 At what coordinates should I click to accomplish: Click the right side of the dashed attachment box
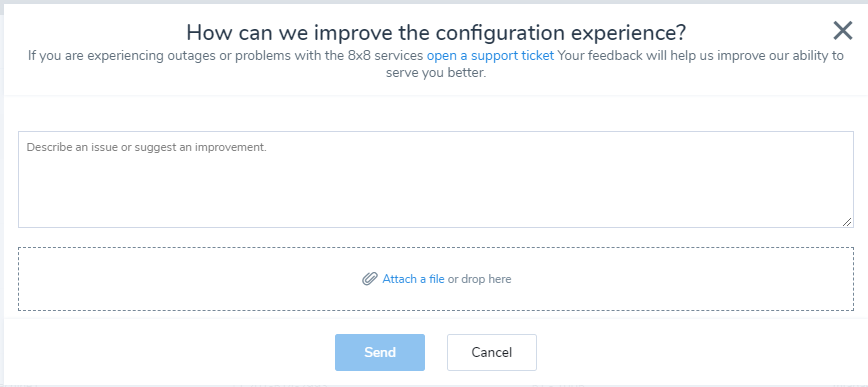pos(720,279)
